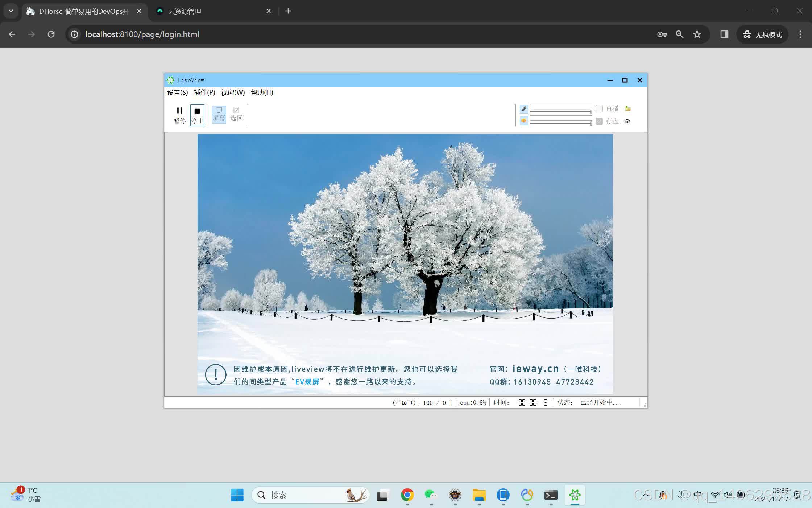Toggle the microphone input icon
812x508 pixels.
pos(523,109)
